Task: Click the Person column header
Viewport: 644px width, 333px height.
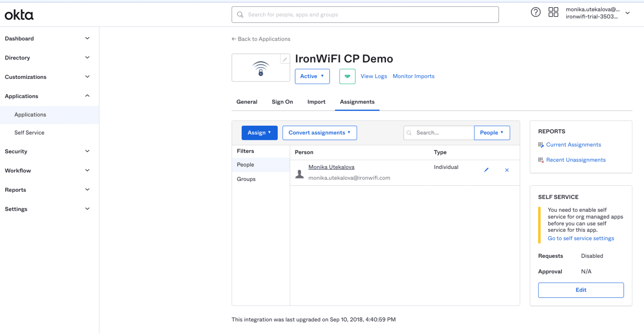Action: tap(304, 152)
